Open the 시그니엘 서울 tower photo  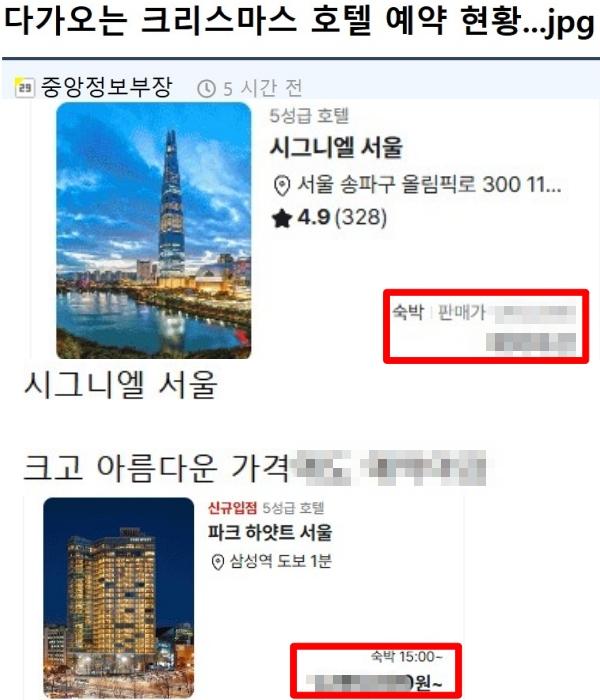coord(154,230)
